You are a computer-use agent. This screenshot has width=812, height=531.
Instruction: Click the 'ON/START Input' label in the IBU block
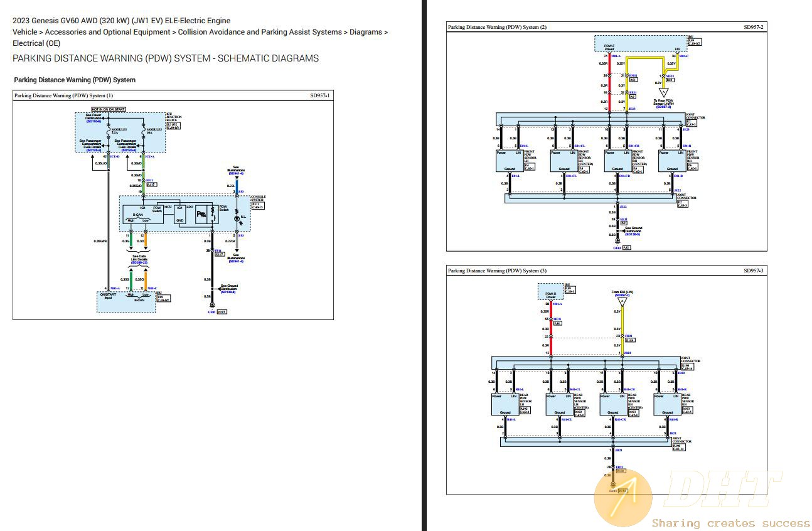[x=108, y=296]
